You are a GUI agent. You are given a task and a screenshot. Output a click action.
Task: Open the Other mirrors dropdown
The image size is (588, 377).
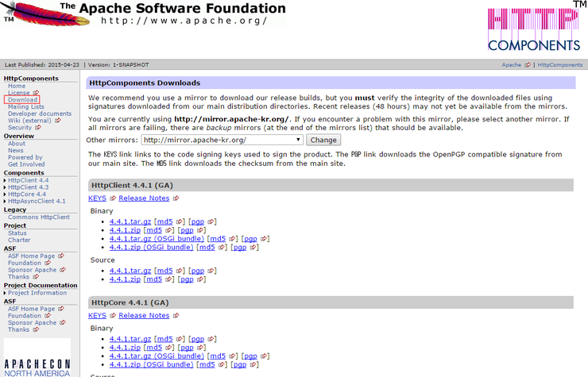pyautogui.click(x=222, y=140)
